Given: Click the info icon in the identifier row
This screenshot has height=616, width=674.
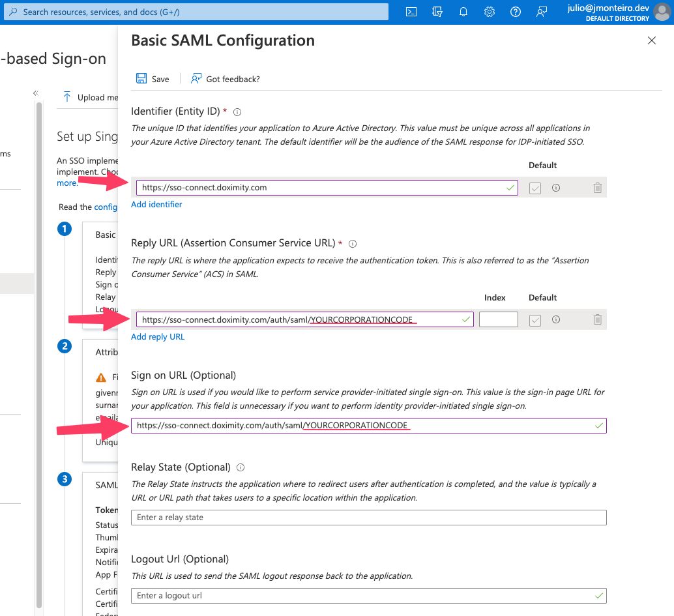Looking at the screenshot, I should click(556, 188).
